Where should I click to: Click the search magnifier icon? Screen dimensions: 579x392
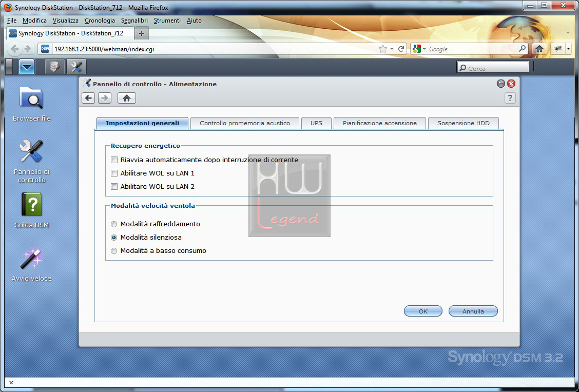click(522, 49)
